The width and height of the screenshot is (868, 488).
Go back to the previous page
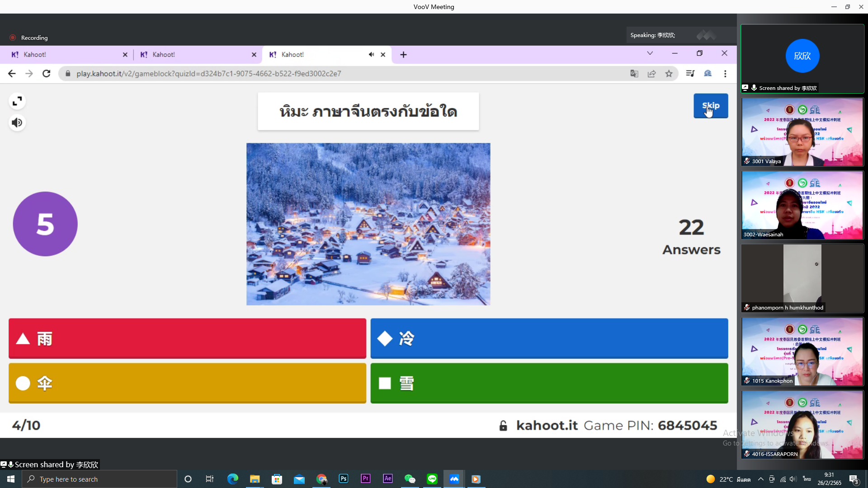click(12, 74)
